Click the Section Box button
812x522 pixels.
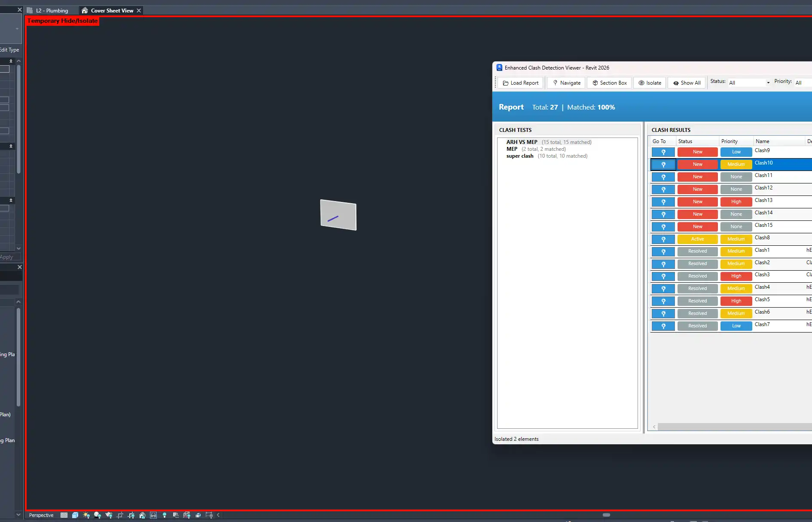click(609, 83)
